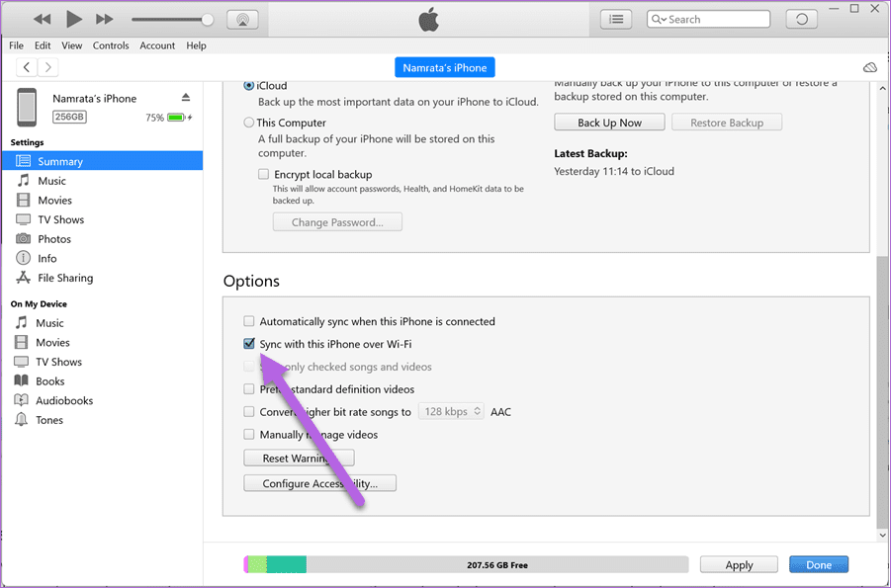The image size is (891, 588).
Task: Click the rewind previous track button
Action: [x=43, y=20]
